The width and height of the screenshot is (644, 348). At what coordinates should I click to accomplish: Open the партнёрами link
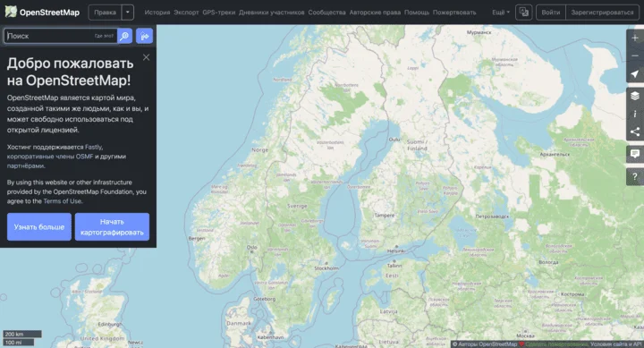(x=25, y=166)
